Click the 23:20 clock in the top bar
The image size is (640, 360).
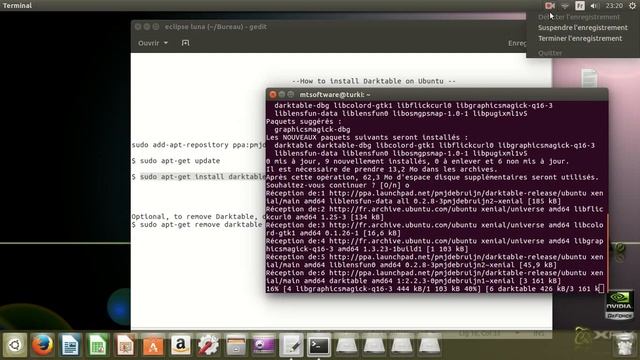[x=614, y=5]
